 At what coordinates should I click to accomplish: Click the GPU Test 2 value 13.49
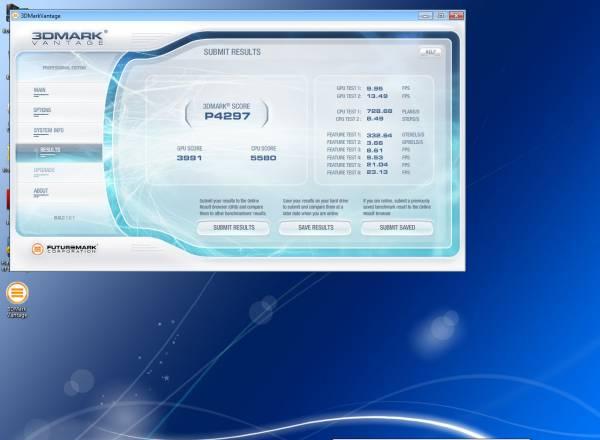pyautogui.click(x=377, y=96)
